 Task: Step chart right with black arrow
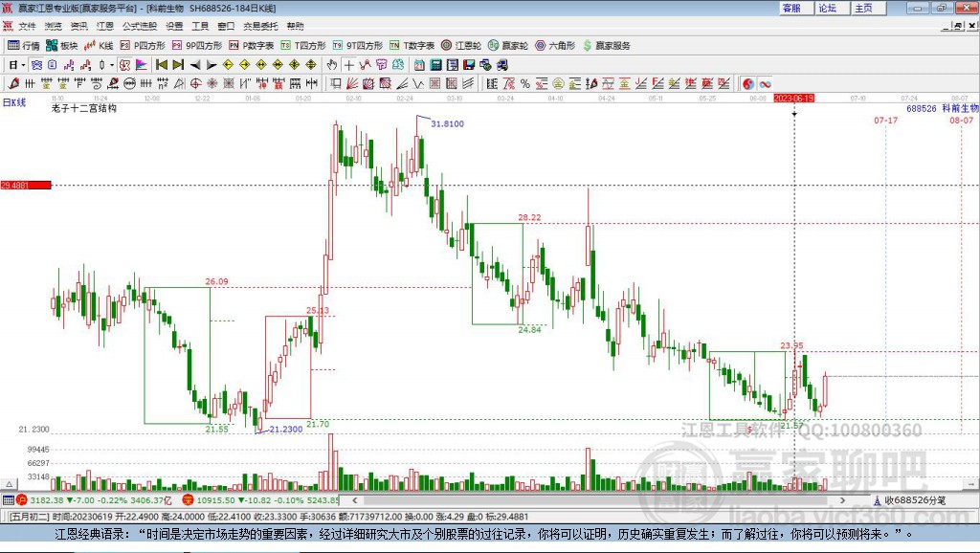pyautogui.click(x=212, y=65)
